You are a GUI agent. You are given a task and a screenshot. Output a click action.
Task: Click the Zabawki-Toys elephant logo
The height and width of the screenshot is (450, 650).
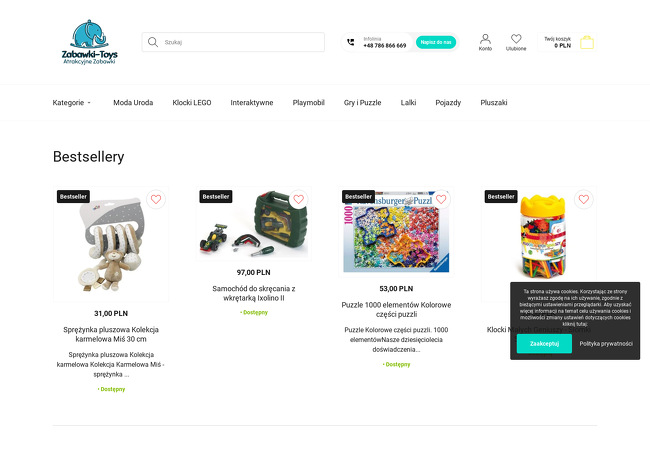90,42
